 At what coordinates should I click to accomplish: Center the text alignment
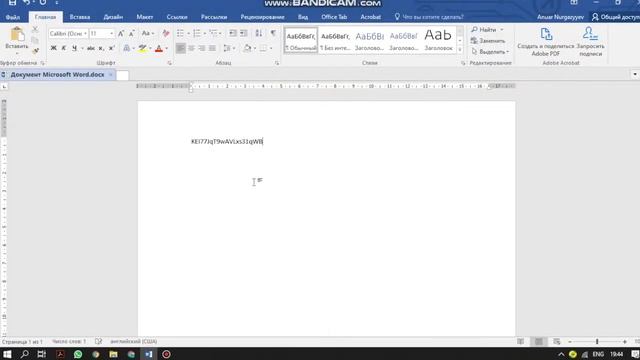[x=191, y=48]
